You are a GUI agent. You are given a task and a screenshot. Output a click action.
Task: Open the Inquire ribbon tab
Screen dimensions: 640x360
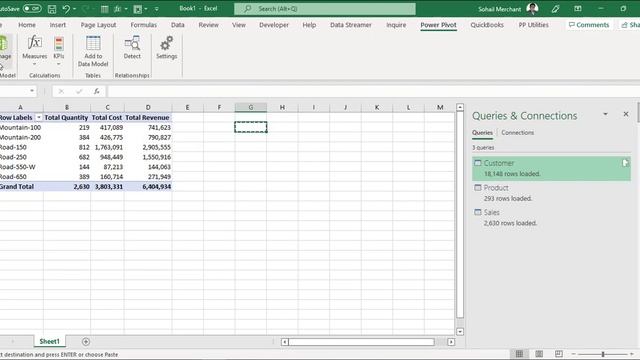pos(396,25)
